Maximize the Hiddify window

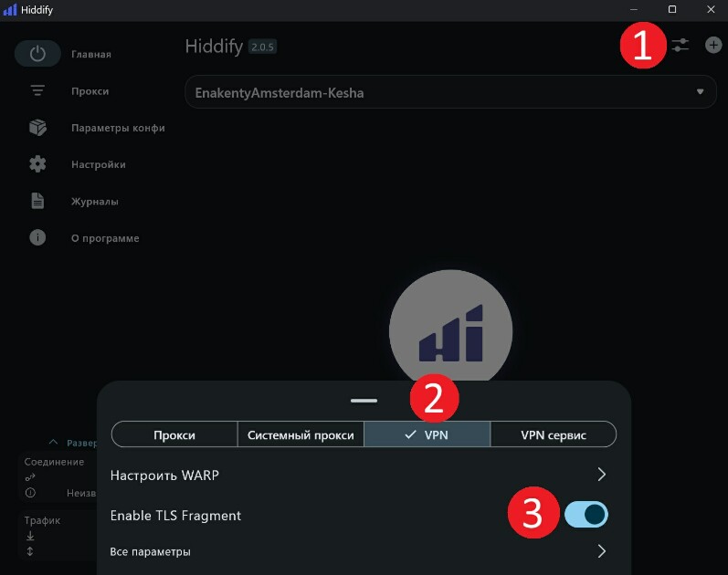click(671, 9)
